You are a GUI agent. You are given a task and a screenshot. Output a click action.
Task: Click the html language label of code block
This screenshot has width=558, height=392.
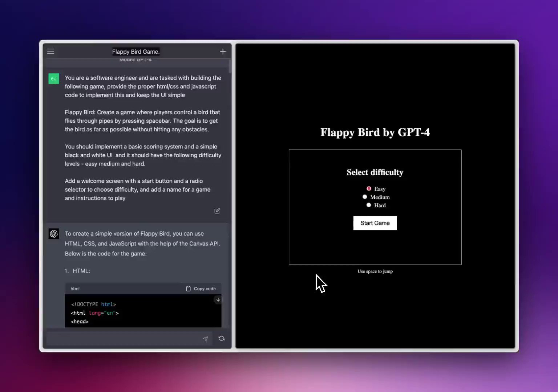(75, 289)
